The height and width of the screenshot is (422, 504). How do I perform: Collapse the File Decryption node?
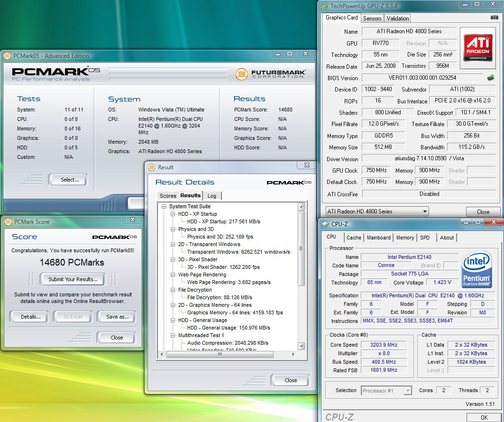[173, 290]
